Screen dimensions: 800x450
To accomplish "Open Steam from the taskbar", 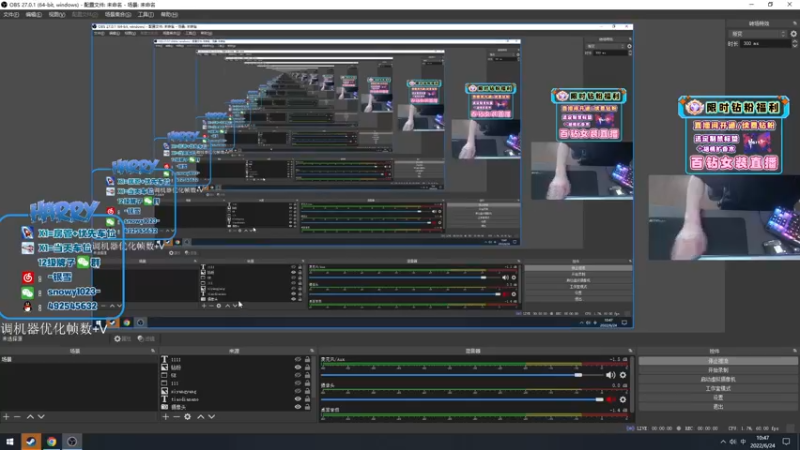I will (31, 441).
